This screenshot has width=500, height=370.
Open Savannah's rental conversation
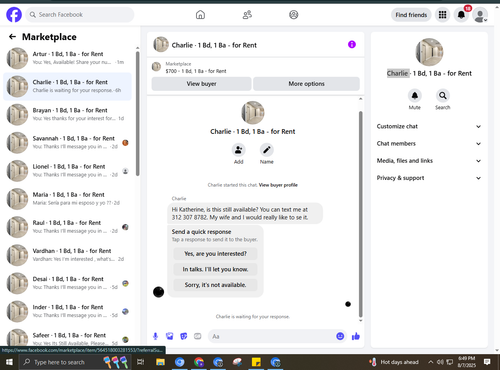pos(67,142)
